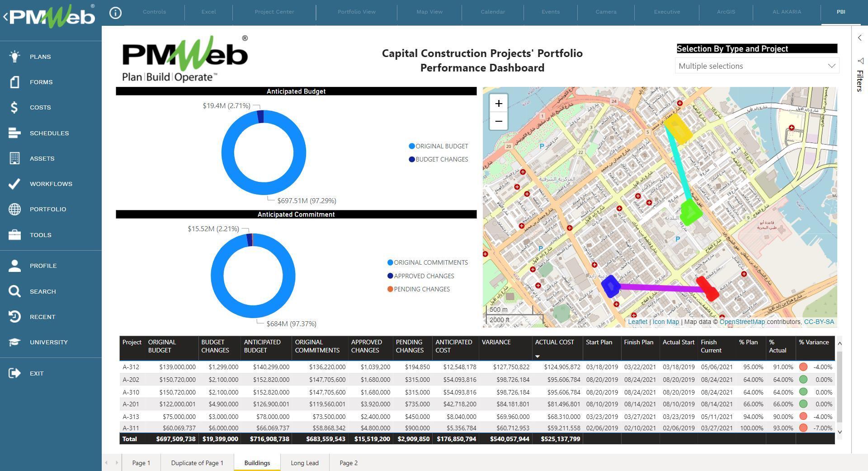Click Original Budget legend swatch
This screenshot has width=868, height=471.
pos(412,146)
